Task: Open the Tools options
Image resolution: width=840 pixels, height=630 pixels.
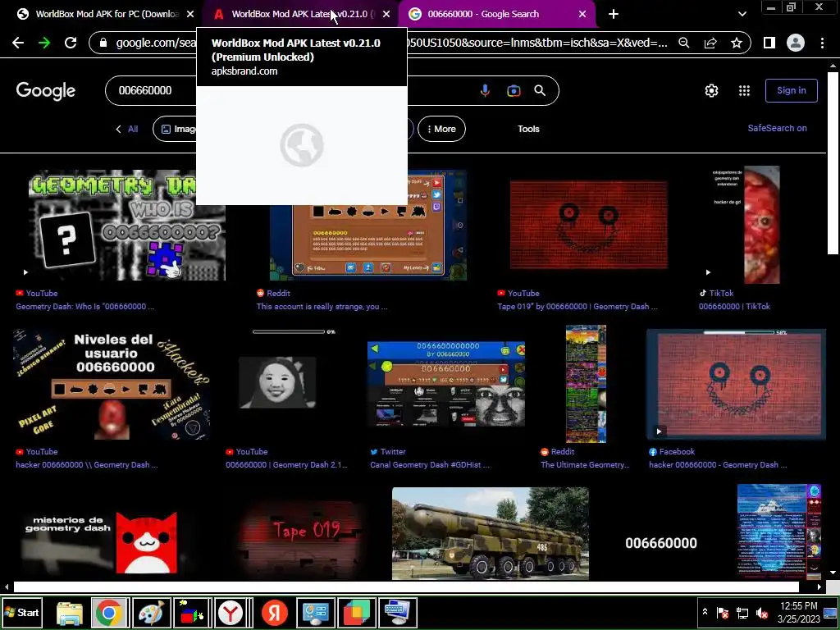Action: point(528,129)
